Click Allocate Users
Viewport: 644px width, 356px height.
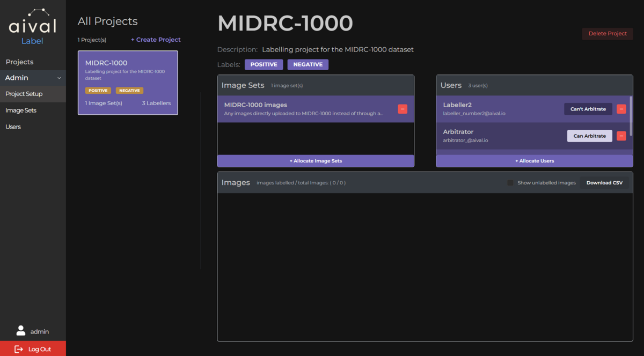[535, 160]
